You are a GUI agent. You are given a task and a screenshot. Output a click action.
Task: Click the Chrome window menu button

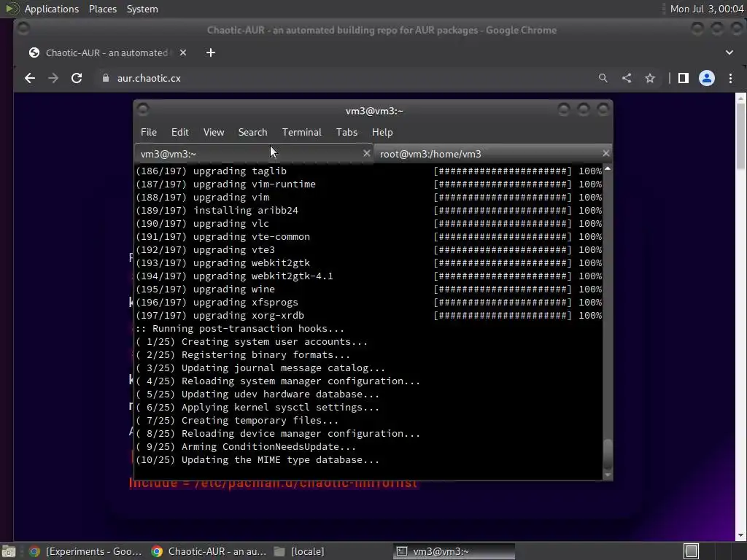tap(23, 29)
